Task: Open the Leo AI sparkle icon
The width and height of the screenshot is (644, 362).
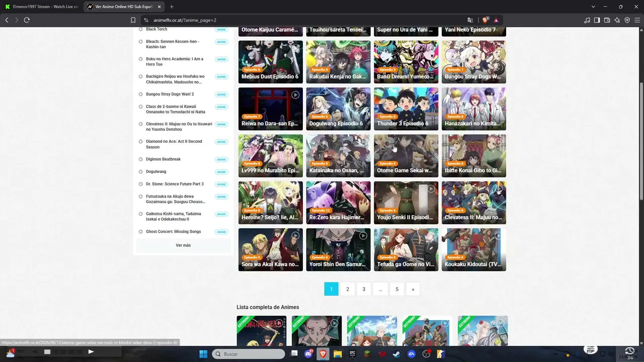Action: coord(617,20)
